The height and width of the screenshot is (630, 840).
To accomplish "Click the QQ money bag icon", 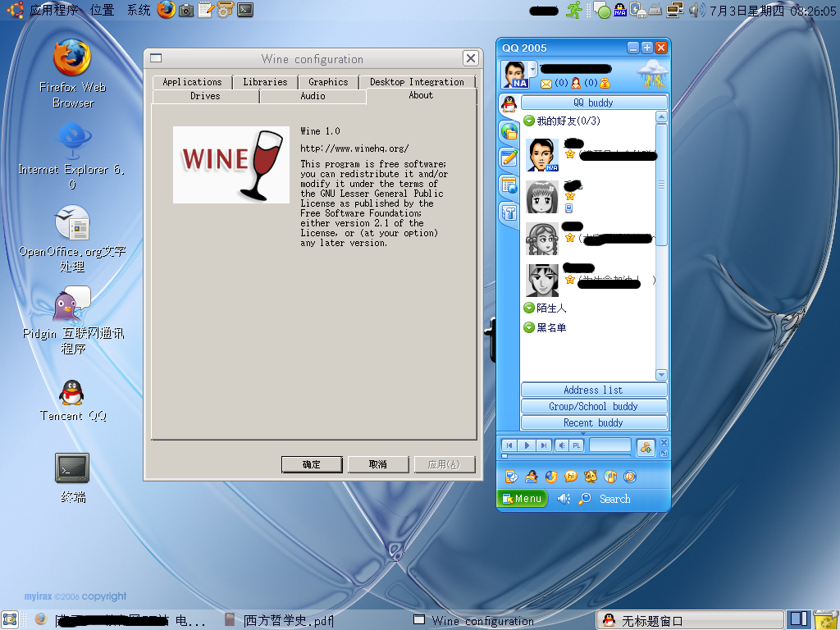I will [x=605, y=83].
